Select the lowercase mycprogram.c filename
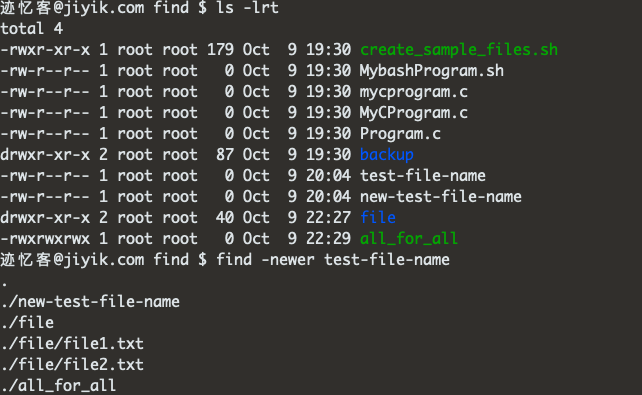Viewport: 642px width, 395px height. 414,93
